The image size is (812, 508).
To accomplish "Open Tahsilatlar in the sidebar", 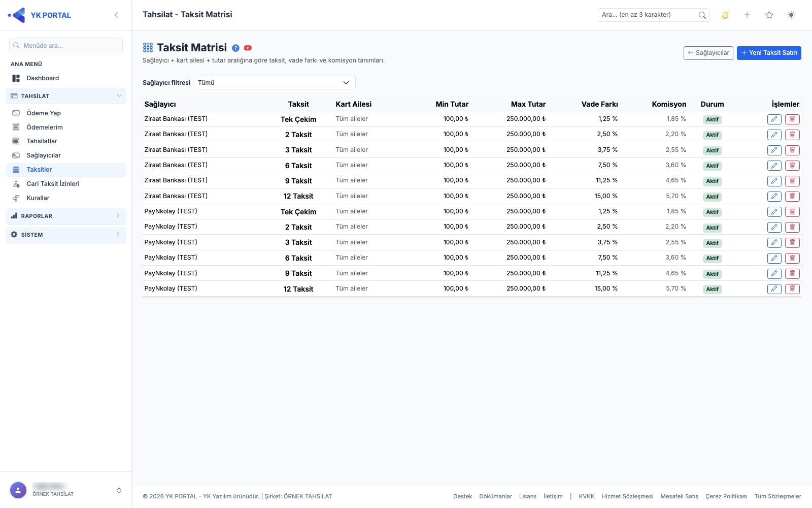I will click(x=66, y=141).
